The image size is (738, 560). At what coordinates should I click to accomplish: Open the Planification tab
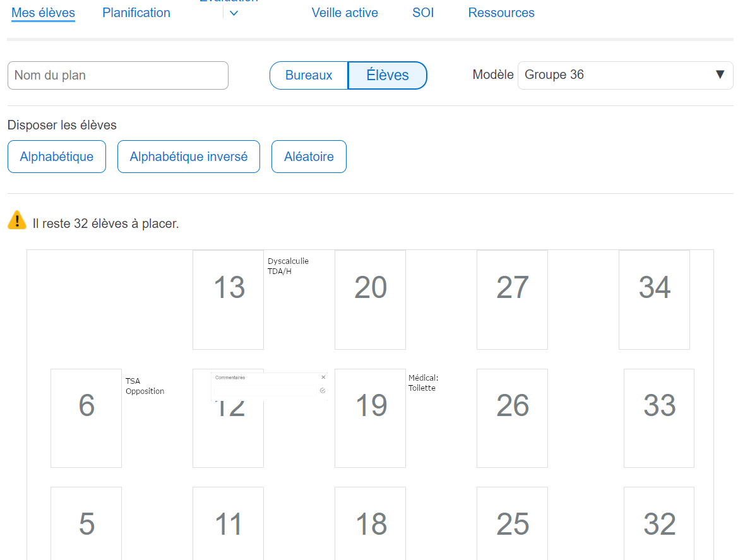pos(136,13)
